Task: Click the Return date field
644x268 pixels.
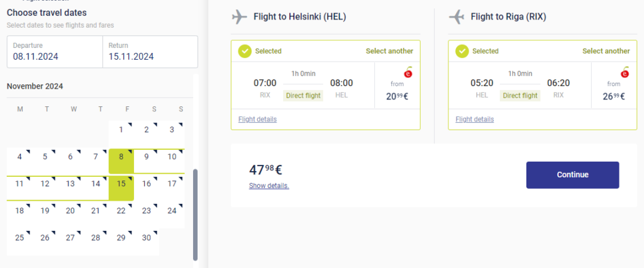Action: (150, 52)
